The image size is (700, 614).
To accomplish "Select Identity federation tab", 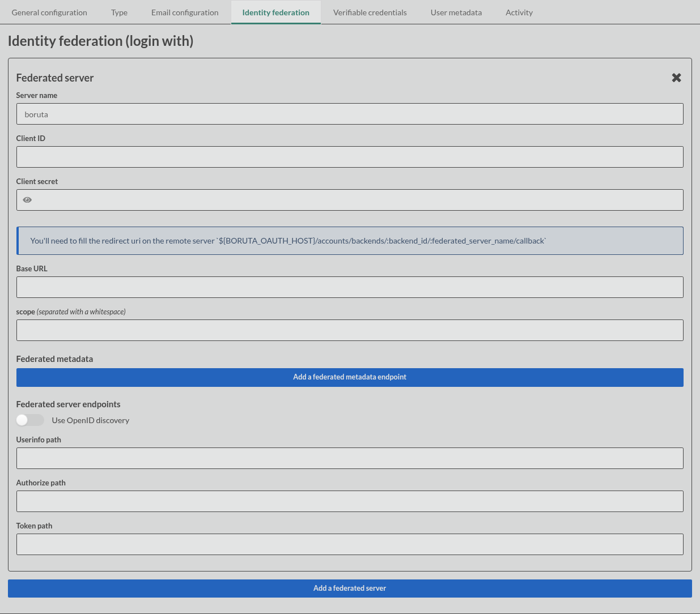I will tap(276, 12).
